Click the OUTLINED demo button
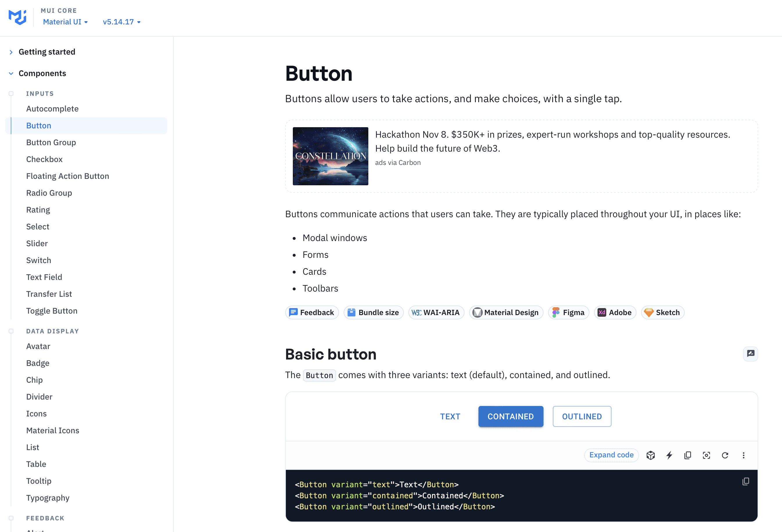Screen dimensions: 782x532 tap(582, 416)
